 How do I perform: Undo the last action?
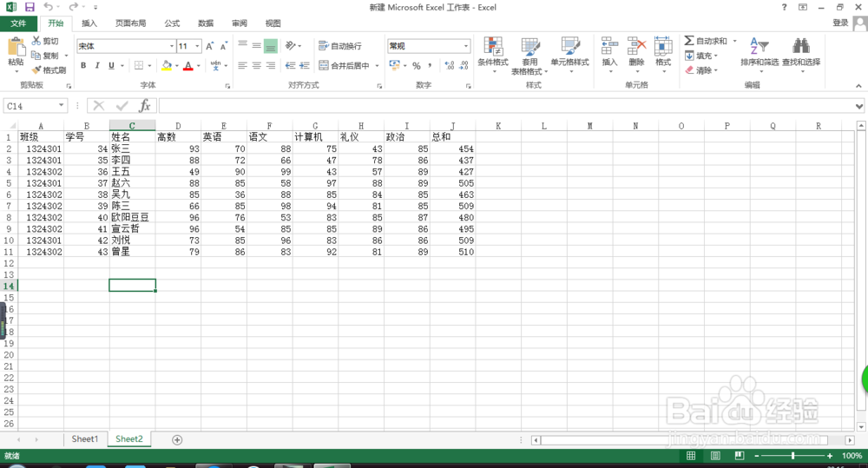tap(48, 7)
